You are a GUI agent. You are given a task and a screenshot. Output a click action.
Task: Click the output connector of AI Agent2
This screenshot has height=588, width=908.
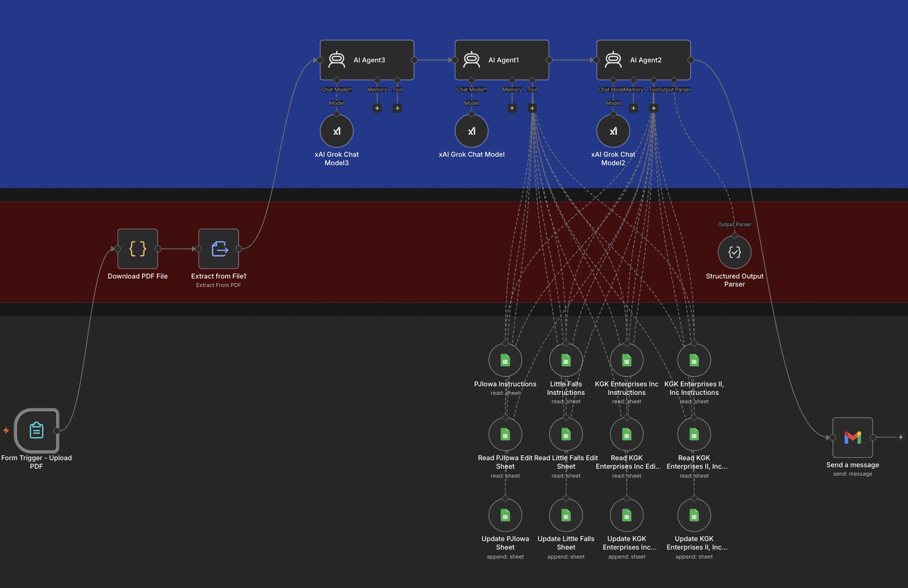[x=691, y=60]
